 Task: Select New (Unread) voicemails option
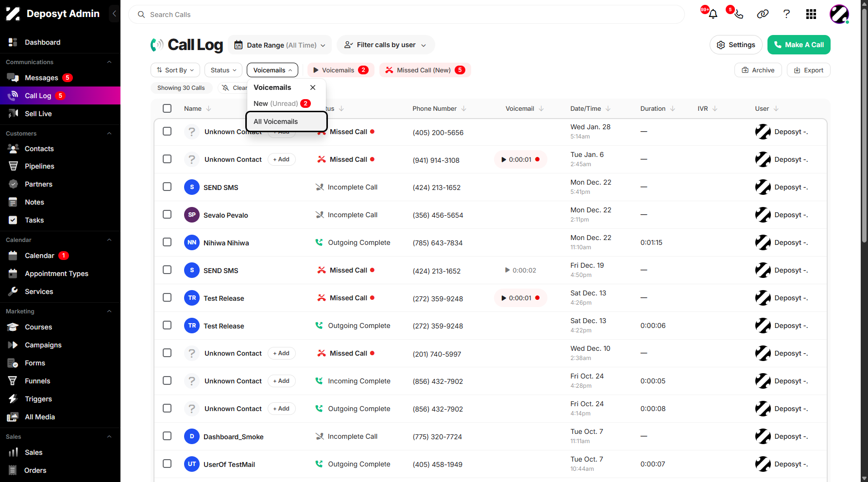click(x=287, y=103)
